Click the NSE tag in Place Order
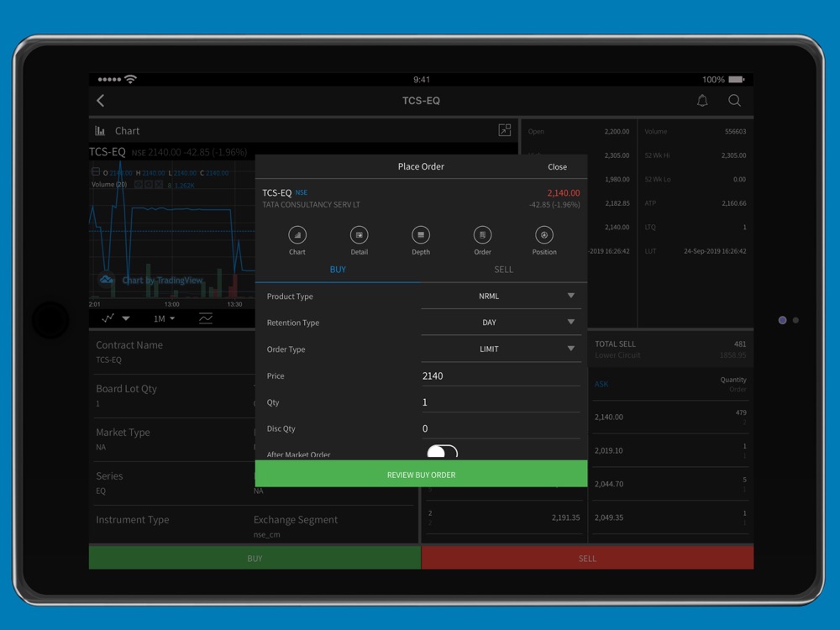The width and height of the screenshot is (840, 630). point(302,192)
